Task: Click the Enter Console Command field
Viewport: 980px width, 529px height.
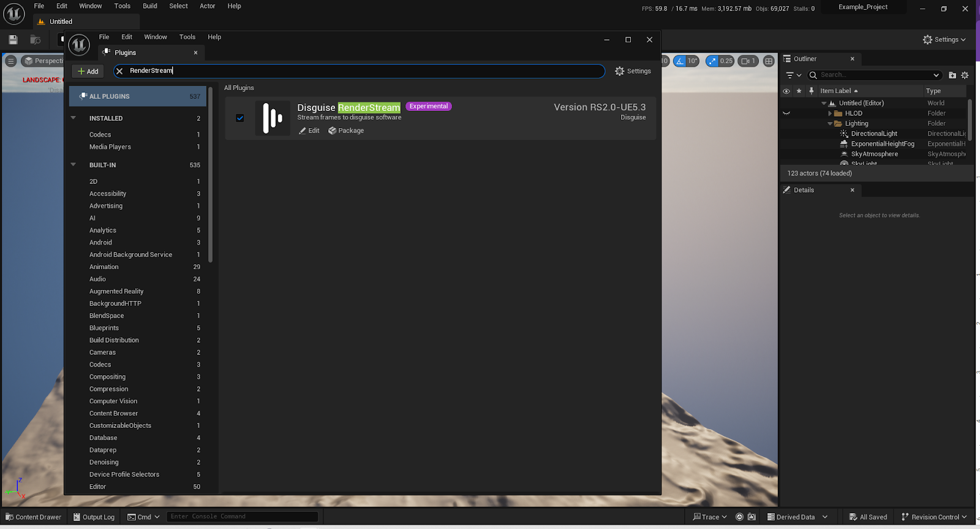Action: pos(243,517)
